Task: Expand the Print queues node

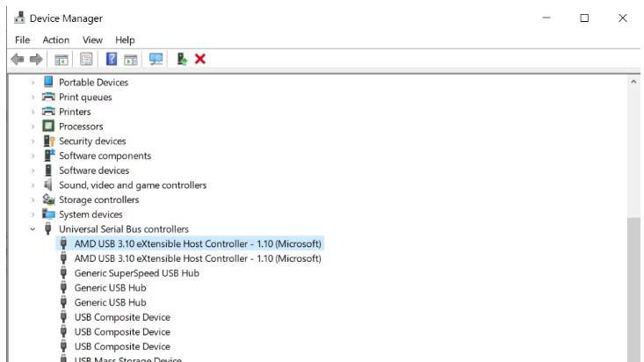Action: tap(33, 97)
